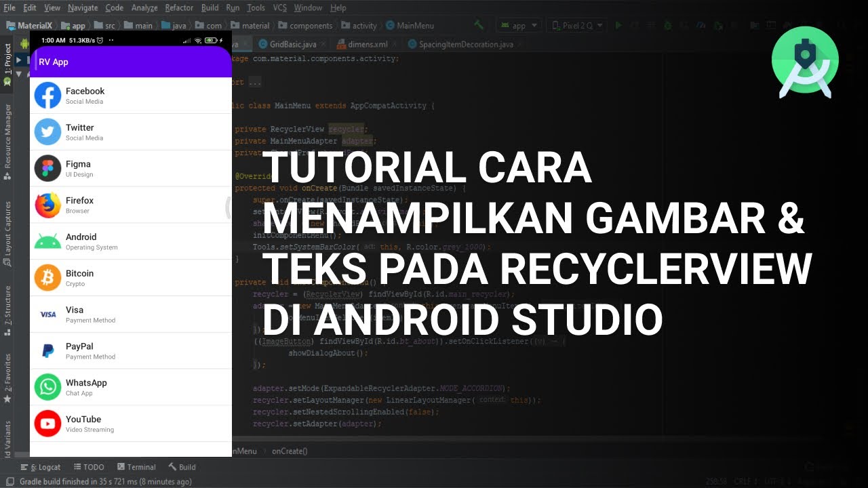Image resolution: width=868 pixels, height=488 pixels.
Task: Click the green Android robot icon
Action: [47, 241]
